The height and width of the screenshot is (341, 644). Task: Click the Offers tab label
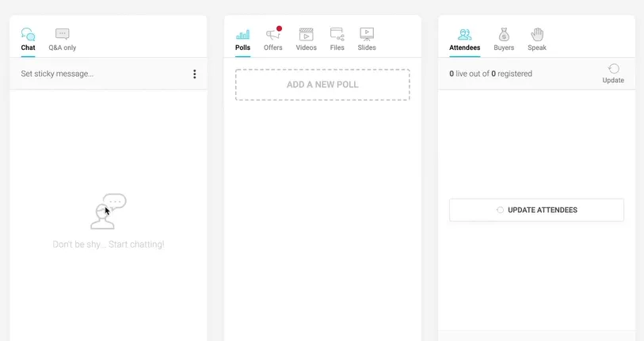[x=273, y=47]
